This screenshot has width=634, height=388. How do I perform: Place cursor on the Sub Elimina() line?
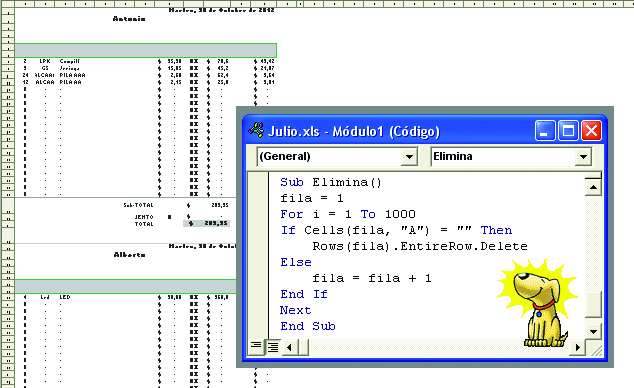pyautogui.click(x=331, y=182)
